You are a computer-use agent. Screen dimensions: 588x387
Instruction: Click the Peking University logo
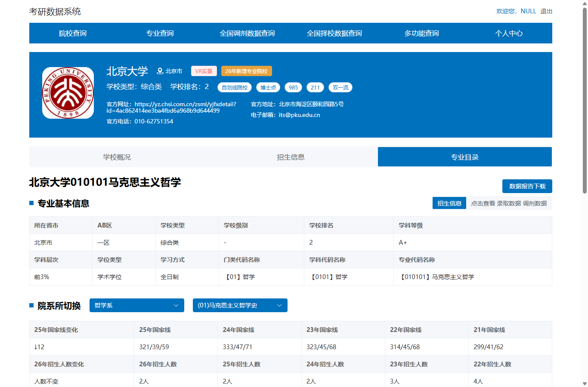[x=68, y=93]
